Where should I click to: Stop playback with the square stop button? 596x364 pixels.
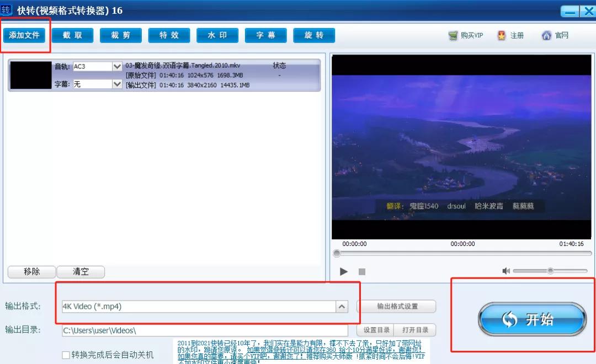pos(362,271)
